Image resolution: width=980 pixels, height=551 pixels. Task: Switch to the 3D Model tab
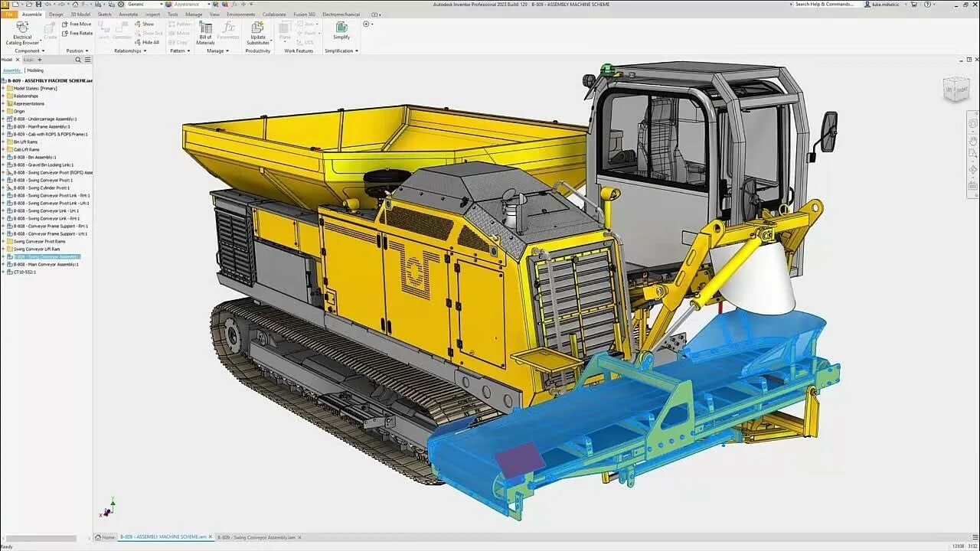(x=80, y=15)
